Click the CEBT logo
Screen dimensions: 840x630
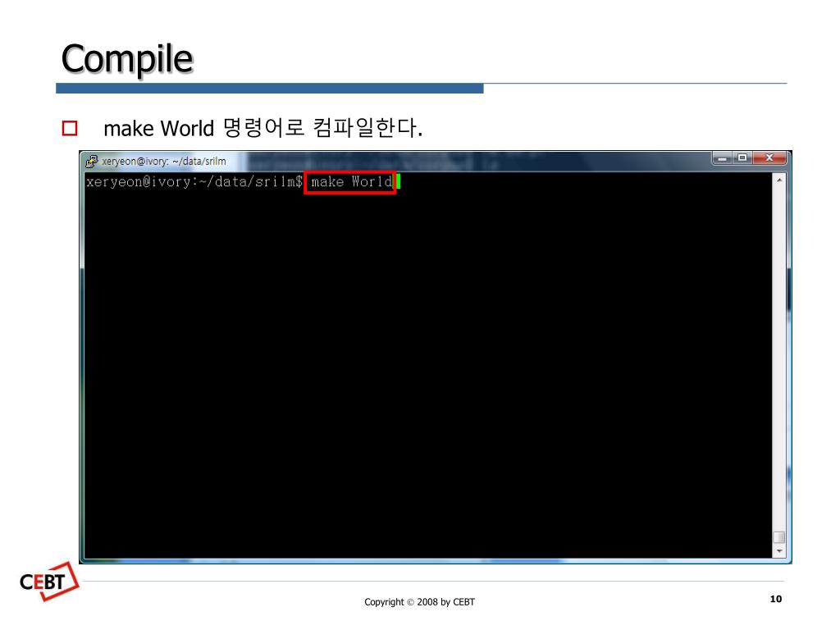pyautogui.click(x=48, y=582)
